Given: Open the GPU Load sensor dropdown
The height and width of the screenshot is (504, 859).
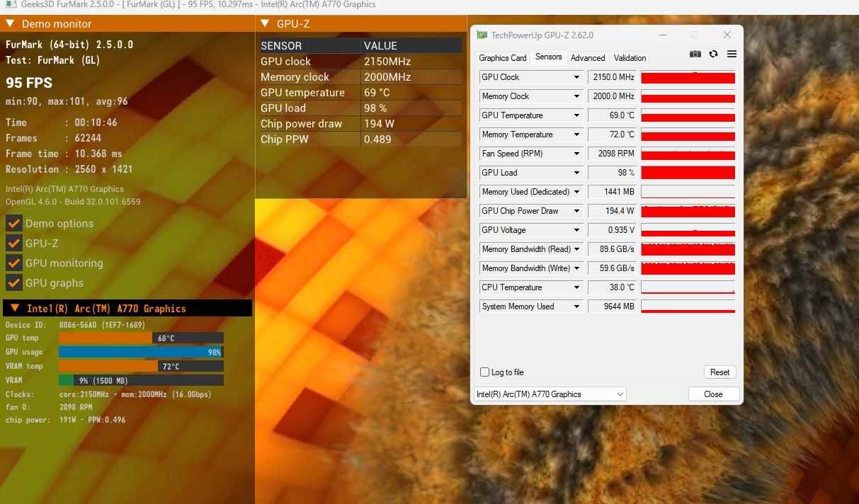Looking at the screenshot, I should tap(577, 173).
